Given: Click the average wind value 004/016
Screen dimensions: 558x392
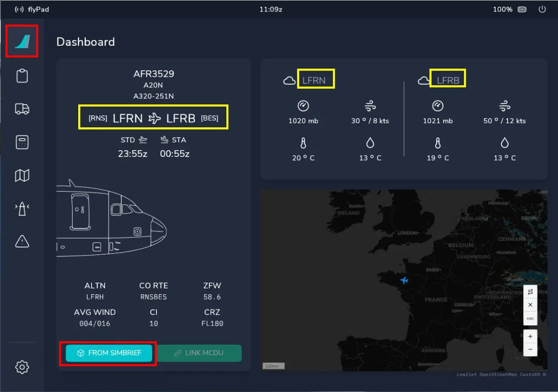Looking at the screenshot, I should 95,323.
